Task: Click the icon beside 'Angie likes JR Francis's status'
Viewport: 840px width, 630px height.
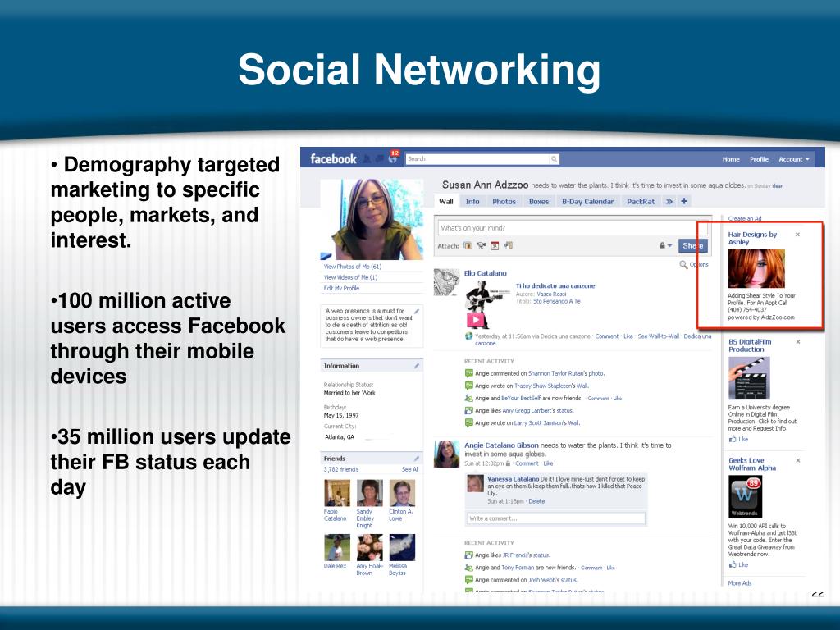Action: pyautogui.click(x=468, y=555)
